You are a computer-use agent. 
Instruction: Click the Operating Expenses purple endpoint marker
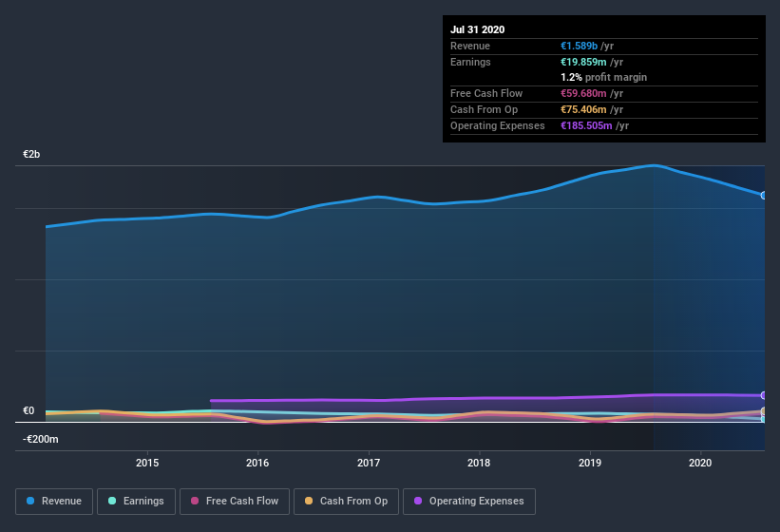[764, 396]
